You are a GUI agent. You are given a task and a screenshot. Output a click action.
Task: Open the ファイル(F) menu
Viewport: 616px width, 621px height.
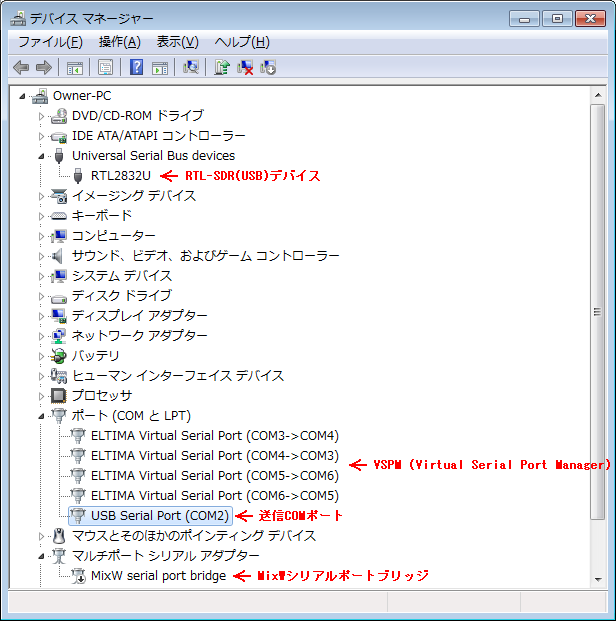[x=50, y=42]
